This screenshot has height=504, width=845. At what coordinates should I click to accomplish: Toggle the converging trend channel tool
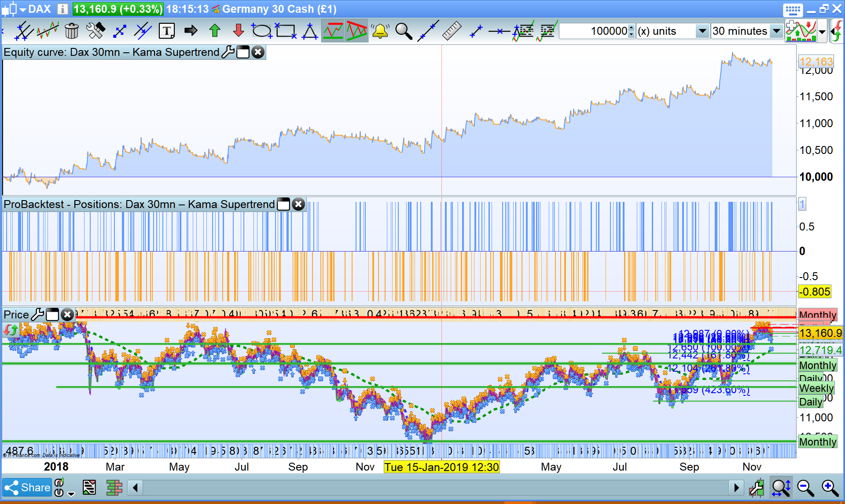pyautogui.click(x=357, y=31)
